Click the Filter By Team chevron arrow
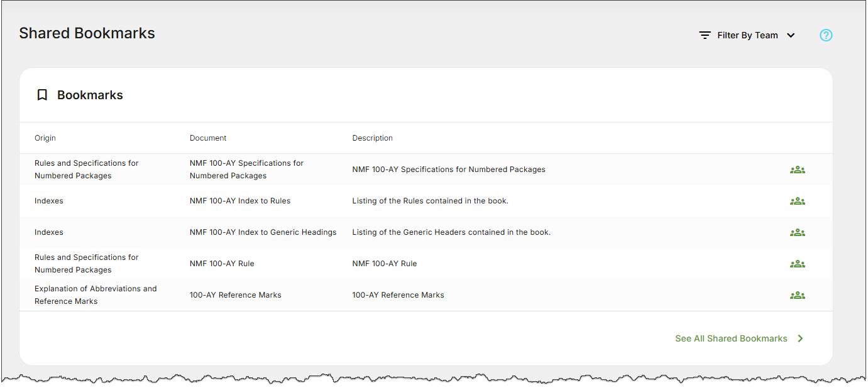 791,35
